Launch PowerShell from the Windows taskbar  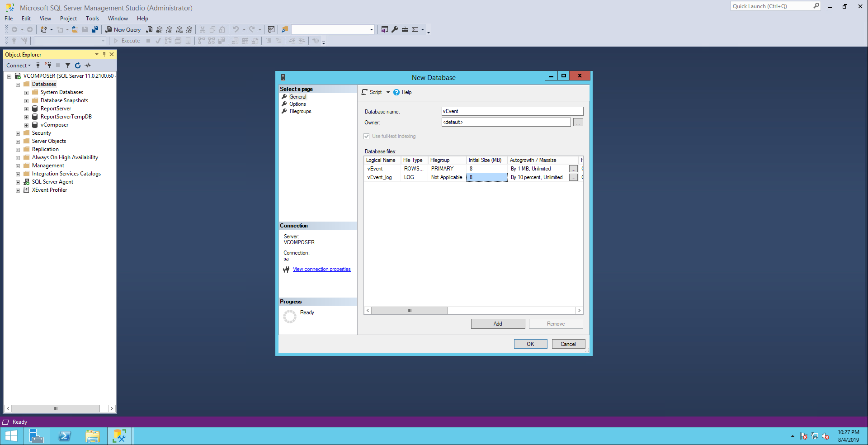tap(65, 436)
